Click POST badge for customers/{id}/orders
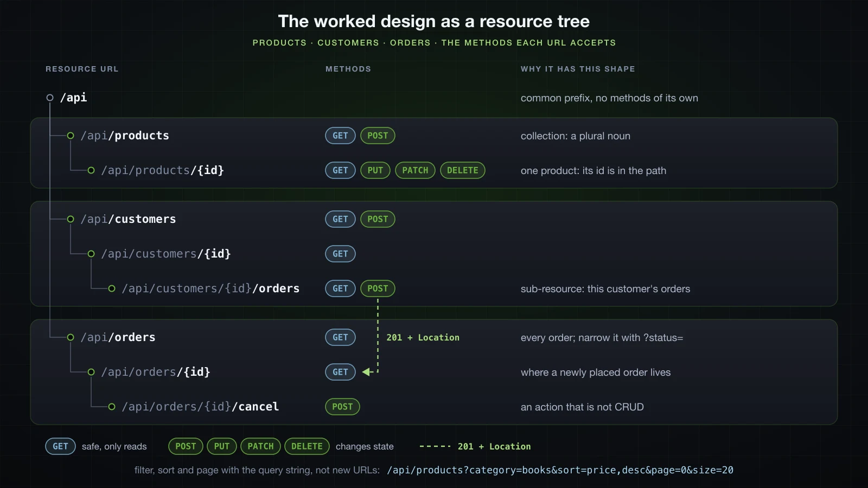The height and width of the screenshot is (488, 868). pyautogui.click(x=378, y=288)
